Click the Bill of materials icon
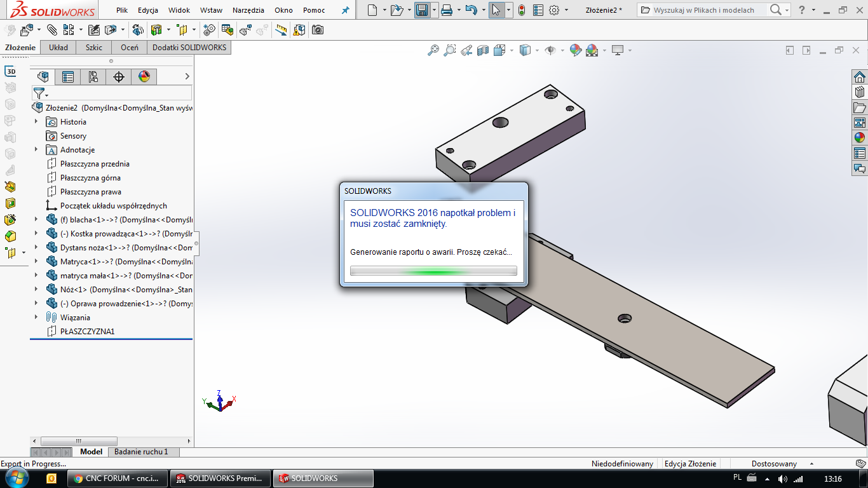 coord(227,30)
